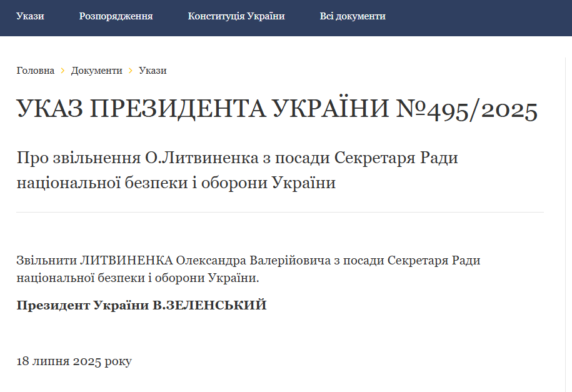The width and height of the screenshot is (572, 392).
Task: Click heading УКАЗ ПРЕЗИДЕНТА УКРАЇНИ №495/2025
Action: click(x=277, y=109)
